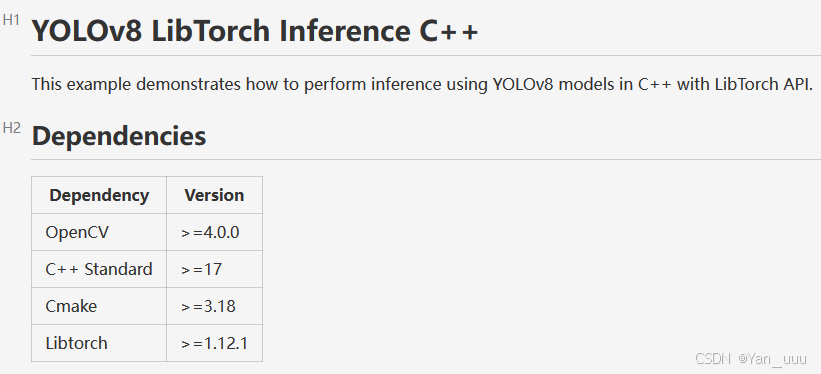Click the >=17 version cell

coord(214,269)
